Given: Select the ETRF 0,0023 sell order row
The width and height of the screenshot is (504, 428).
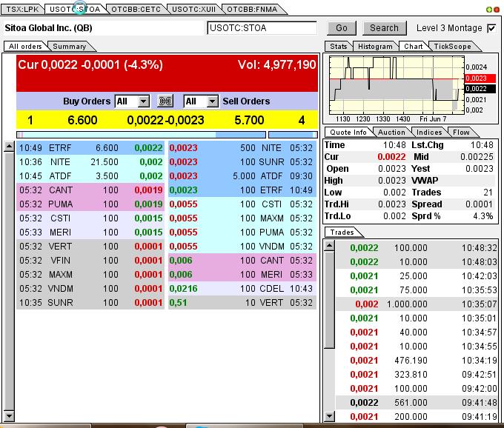Looking at the screenshot, I should pyautogui.click(x=242, y=190).
